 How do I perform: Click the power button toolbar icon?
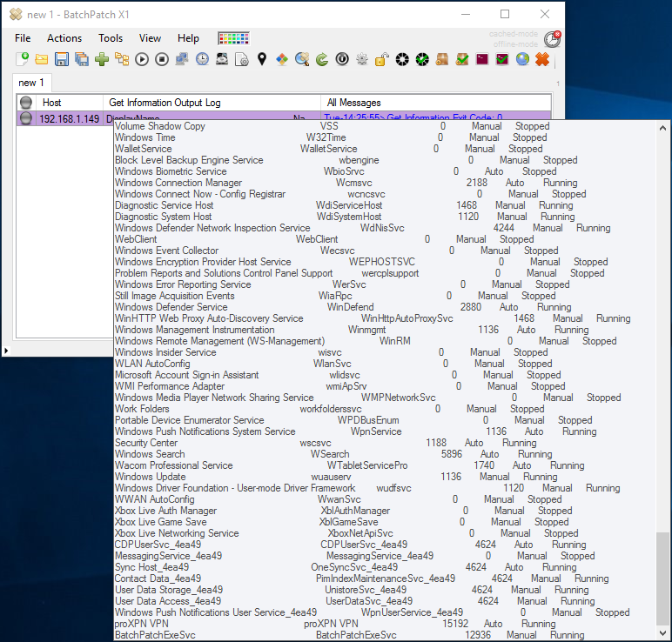342,59
